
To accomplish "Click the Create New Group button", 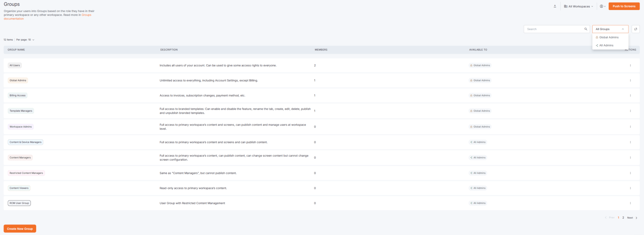I will 20,229.
